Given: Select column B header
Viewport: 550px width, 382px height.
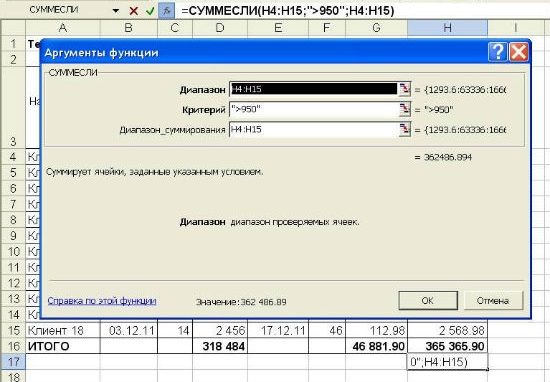Looking at the screenshot, I should click(129, 28).
